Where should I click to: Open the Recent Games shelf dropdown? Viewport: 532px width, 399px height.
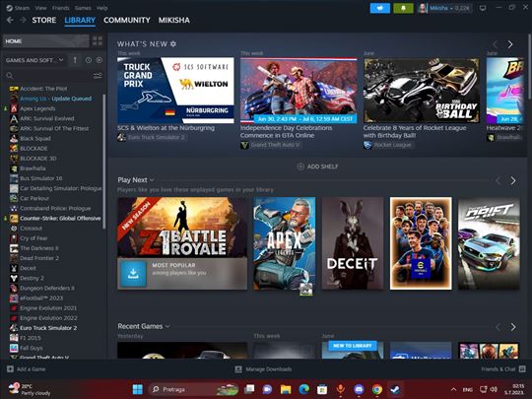167,326
